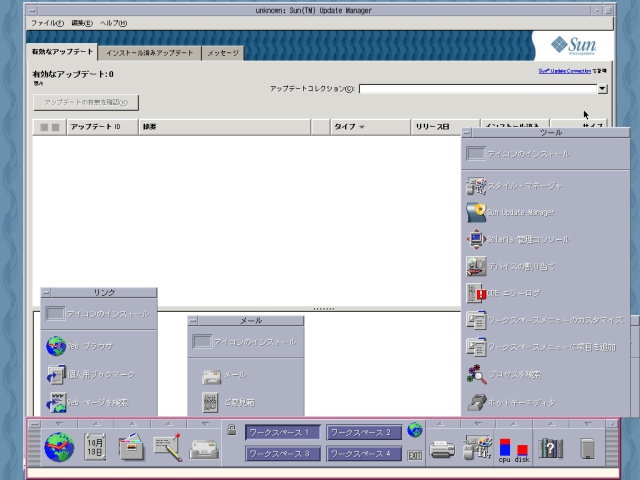Open 個人用ブックマーク in the リンク subpanel
Screen dimensions: 640x480
coord(90,374)
